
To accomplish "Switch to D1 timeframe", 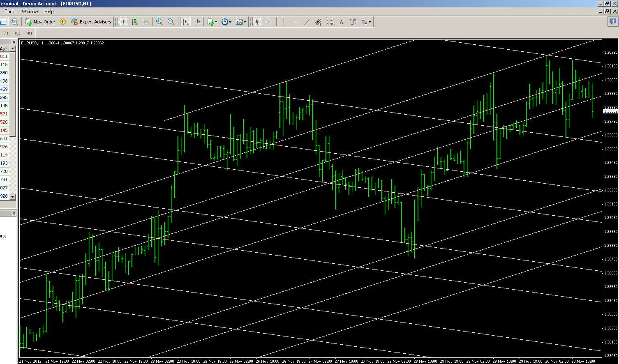I will (x=6, y=33).
